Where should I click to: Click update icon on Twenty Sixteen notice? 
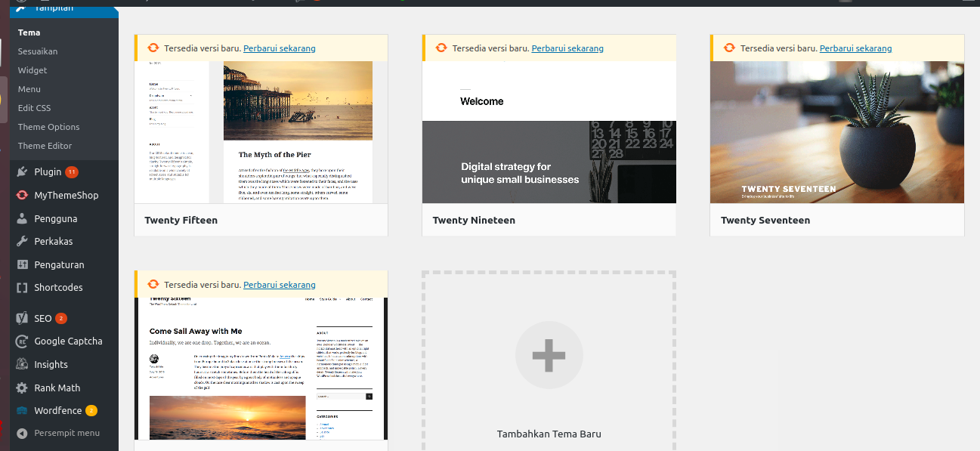(x=153, y=284)
